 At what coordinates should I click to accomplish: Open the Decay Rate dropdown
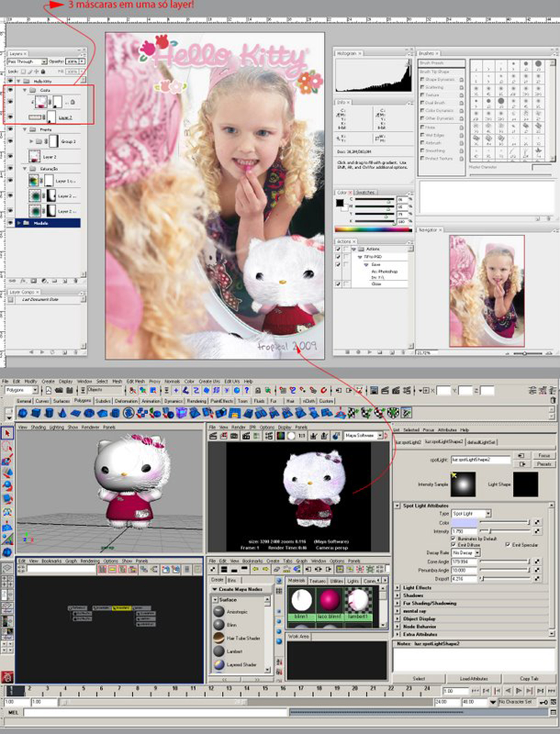(465, 553)
